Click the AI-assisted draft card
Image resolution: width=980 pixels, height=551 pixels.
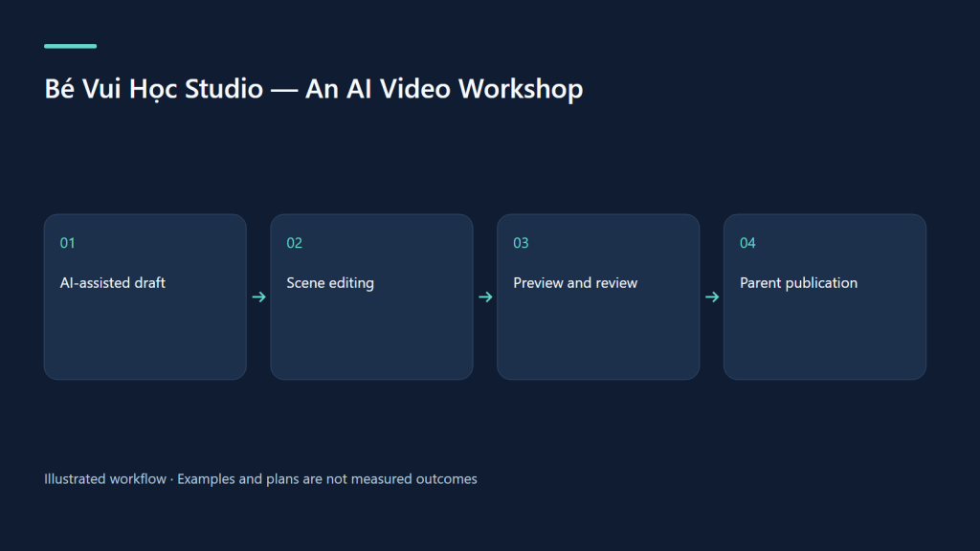(145, 297)
